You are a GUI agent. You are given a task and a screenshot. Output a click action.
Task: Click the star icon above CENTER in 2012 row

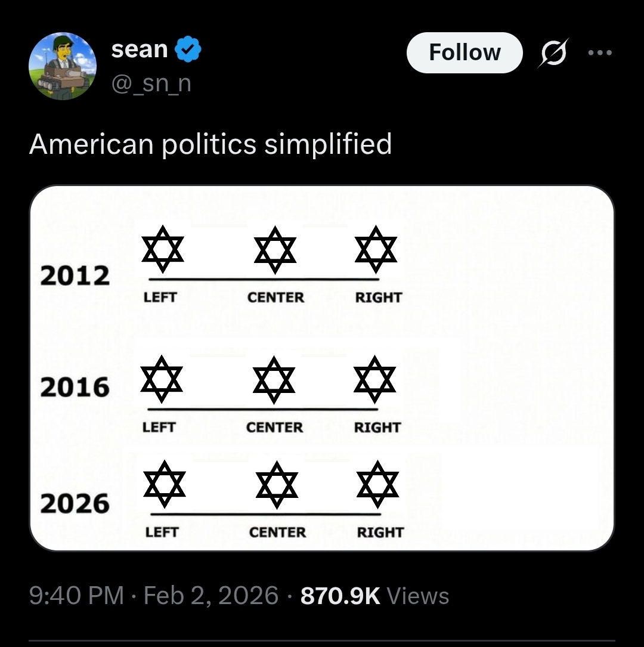275,249
